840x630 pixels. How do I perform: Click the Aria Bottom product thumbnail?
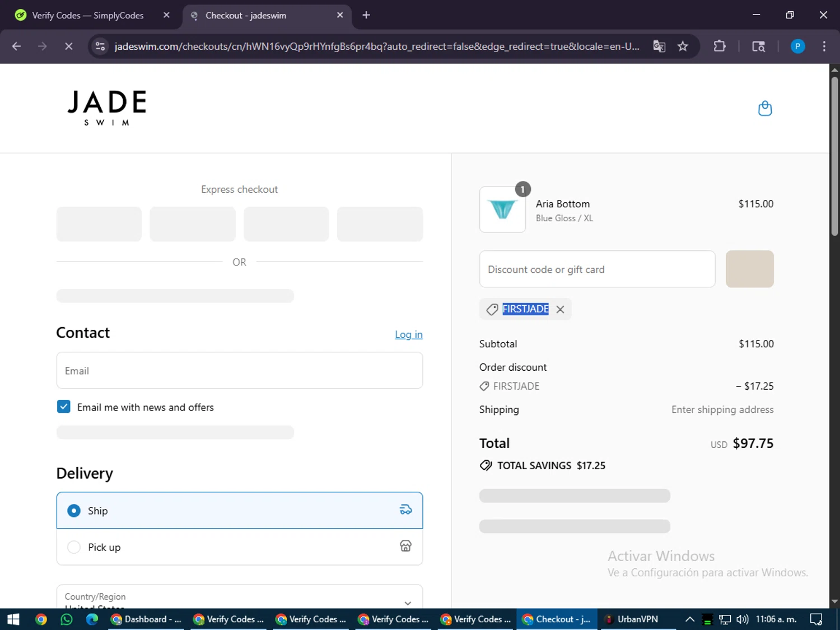point(502,209)
